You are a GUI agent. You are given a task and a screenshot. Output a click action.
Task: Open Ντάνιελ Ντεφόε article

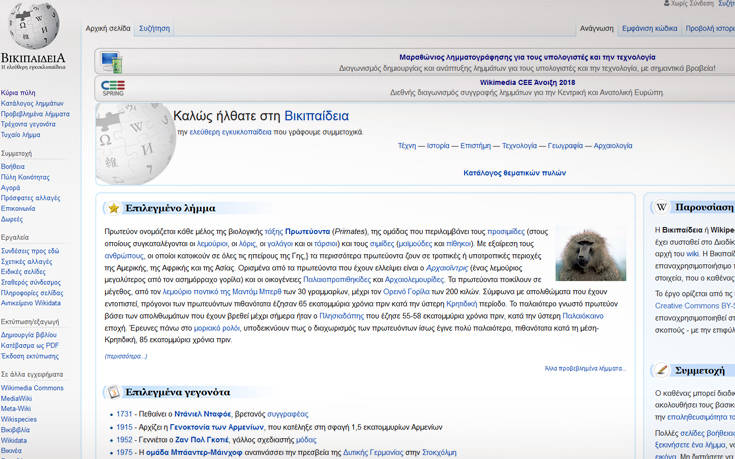(x=202, y=414)
